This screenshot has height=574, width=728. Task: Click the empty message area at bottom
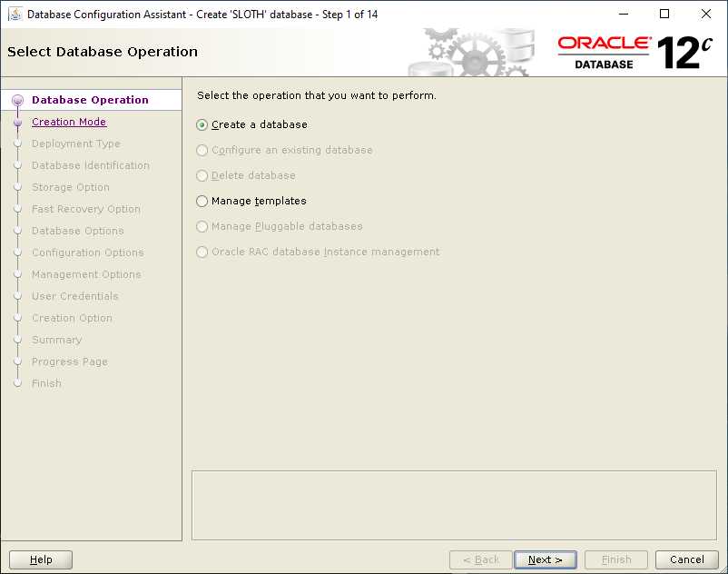tap(454, 505)
